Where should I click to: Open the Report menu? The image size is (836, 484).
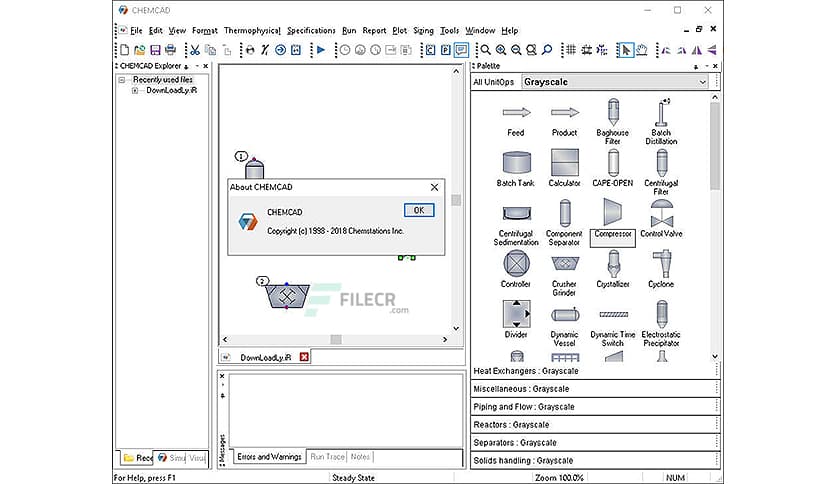pyautogui.click(x=374, y=30)
